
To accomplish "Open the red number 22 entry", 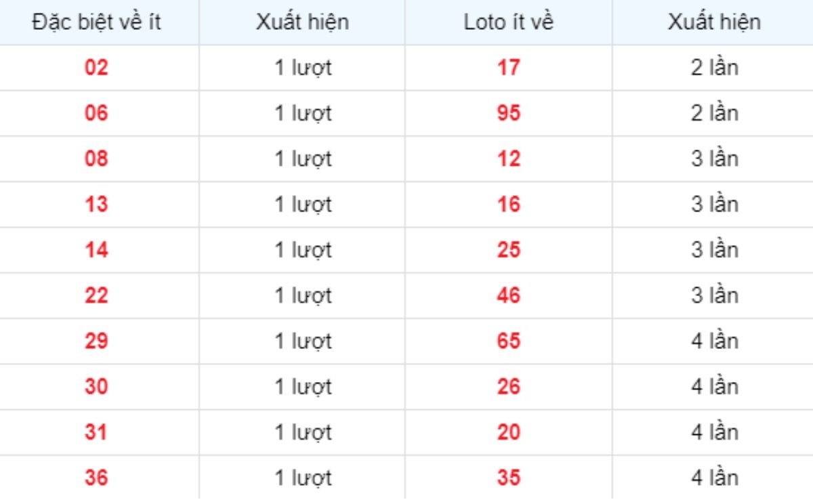I will 96,295.
